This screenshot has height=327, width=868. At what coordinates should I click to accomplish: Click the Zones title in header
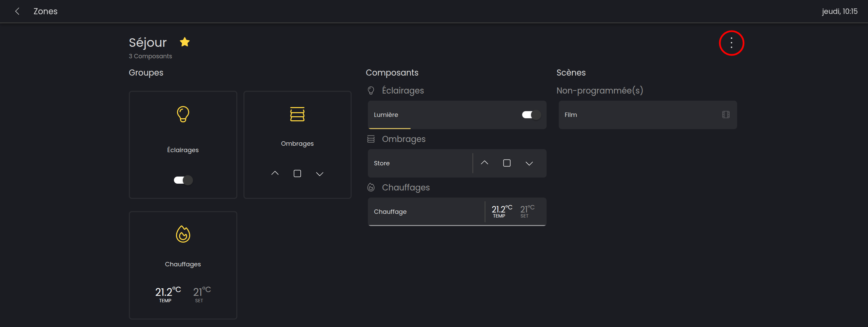pyautogui.click(x=45, y=11)
